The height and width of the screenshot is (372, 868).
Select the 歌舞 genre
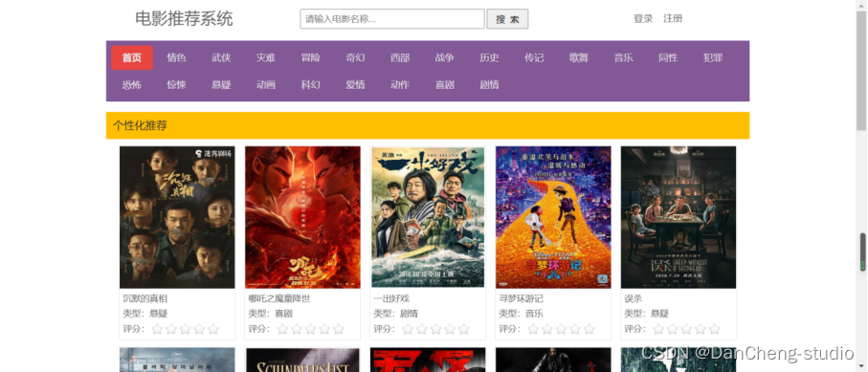pyautogui.click(x=578, y=57)
